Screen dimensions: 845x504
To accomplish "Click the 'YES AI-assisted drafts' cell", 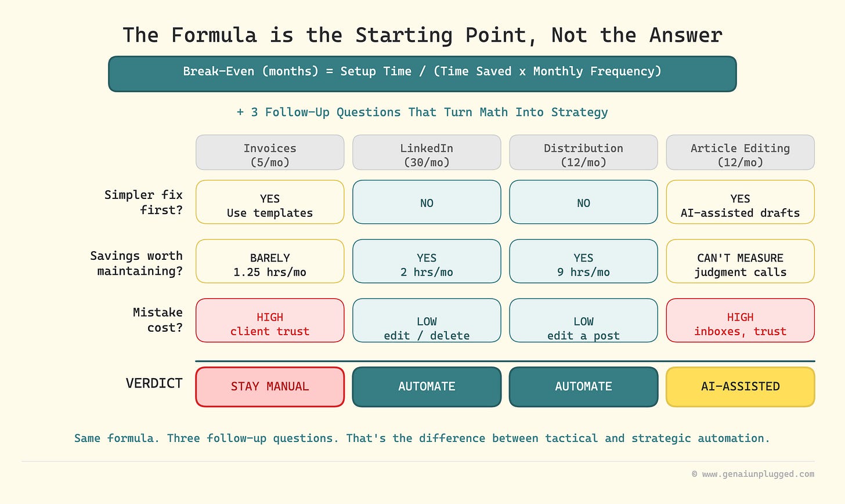I will [x=740, y=202].
